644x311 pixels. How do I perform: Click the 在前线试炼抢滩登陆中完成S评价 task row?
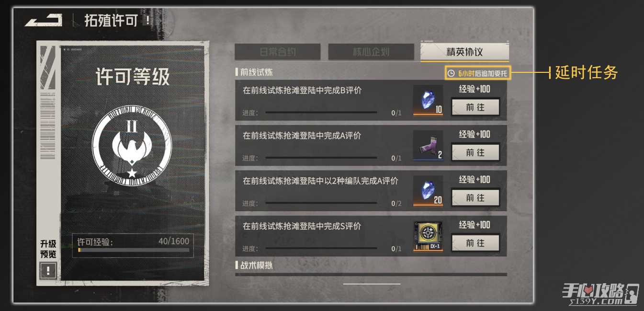pyautogui.click(x=371, y=236)
